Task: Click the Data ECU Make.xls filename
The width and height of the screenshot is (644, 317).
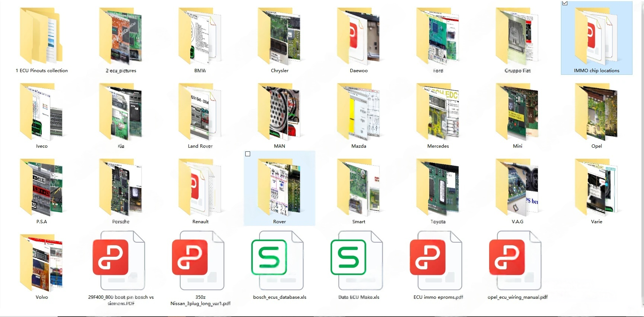Action: (359, 297)
